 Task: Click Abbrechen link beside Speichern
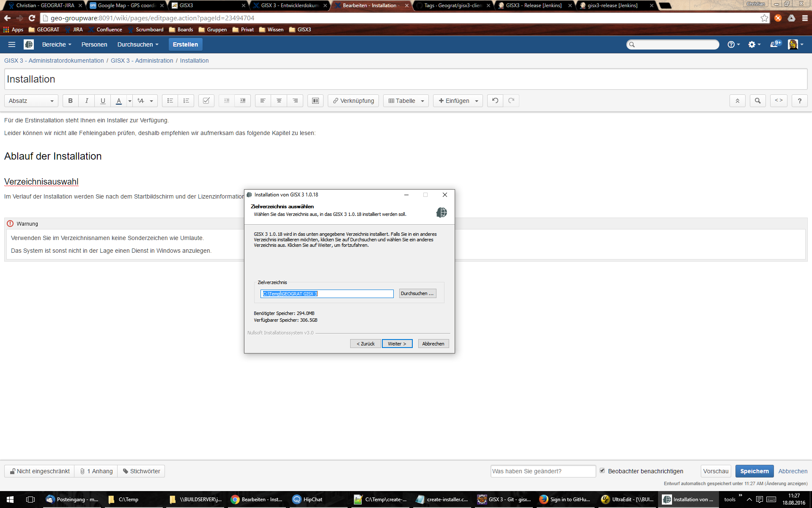point(793,471)
